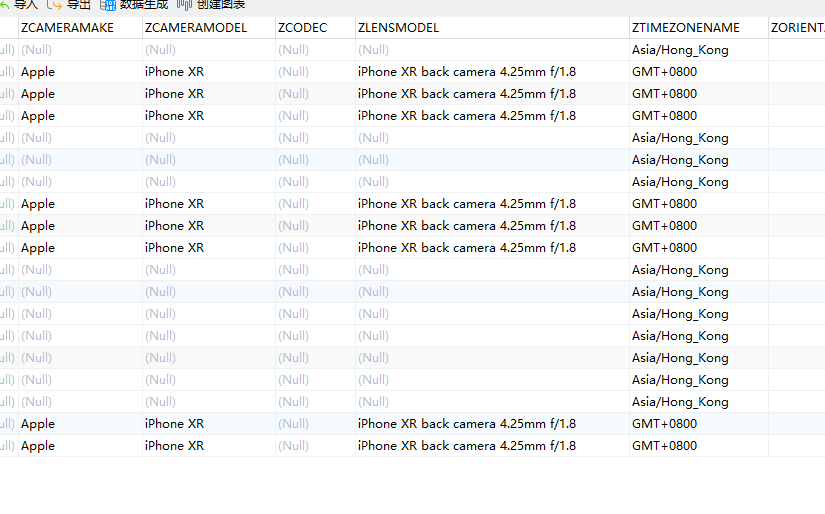Click the blue bar-chart icon of 创建图表
825x514 pixels.
point(184,5)
